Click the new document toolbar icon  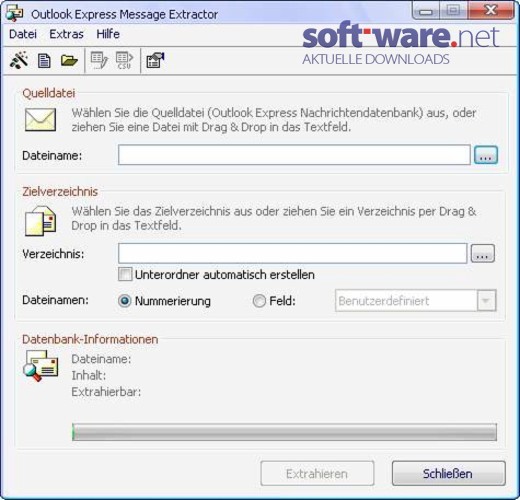(x=44, y=61)
